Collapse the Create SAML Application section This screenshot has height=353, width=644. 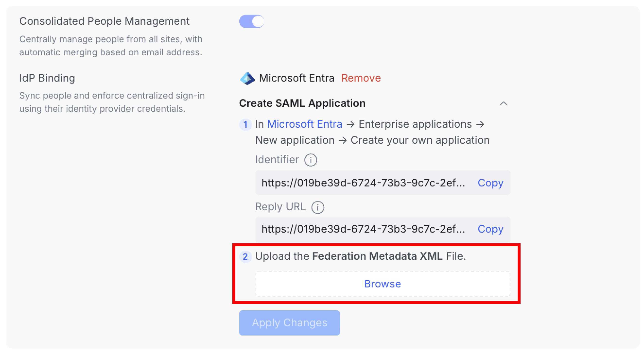click(x=503, y=104)
